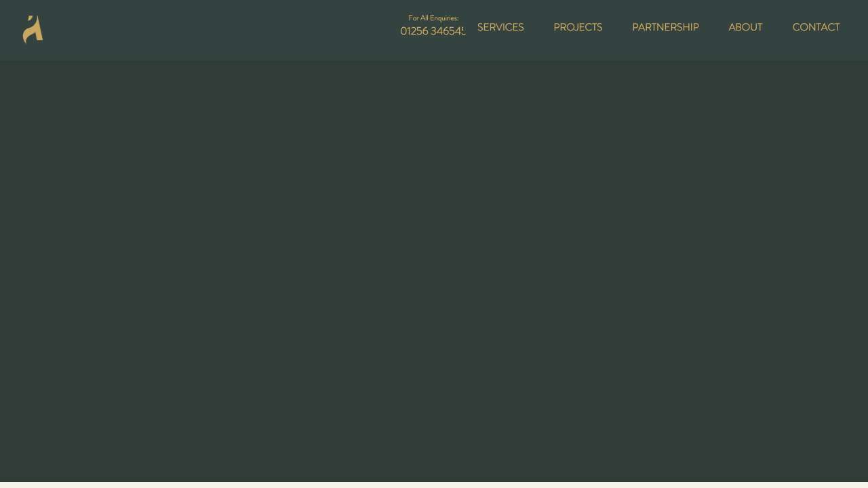Click the dark green hero area
This screenshot has width=868, height=488.
click(434, 271)
